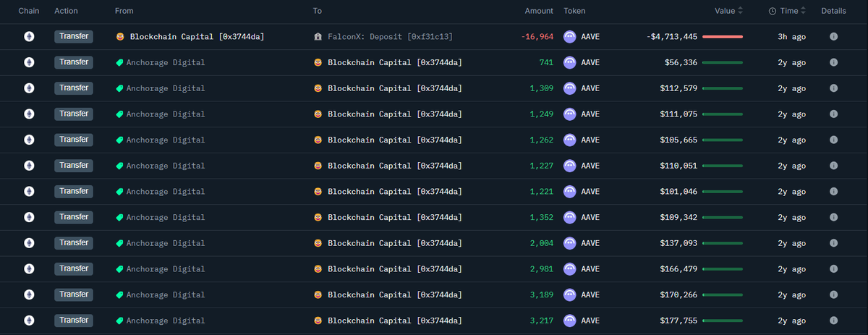Click Anchorage Digital logo in the 741 AAVE row
Image resolution: width=868 pixels, height=335 pixels.
pyautogui.click(x=120, y=62)
